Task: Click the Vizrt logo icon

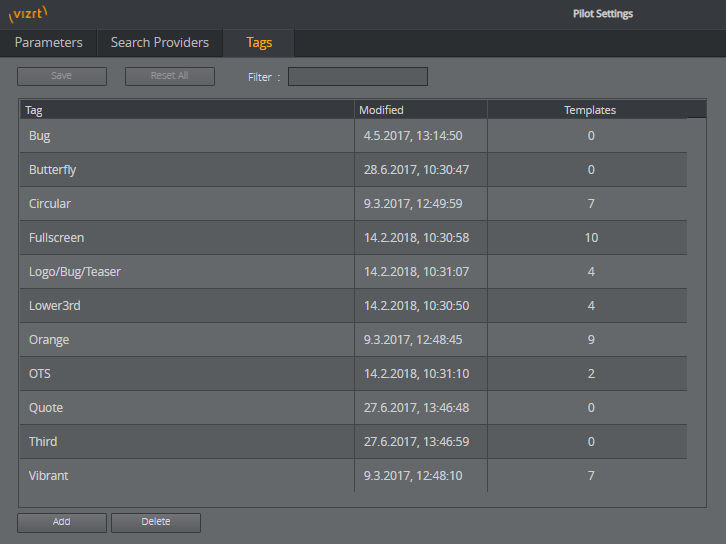Action: (x=28, y=14)
